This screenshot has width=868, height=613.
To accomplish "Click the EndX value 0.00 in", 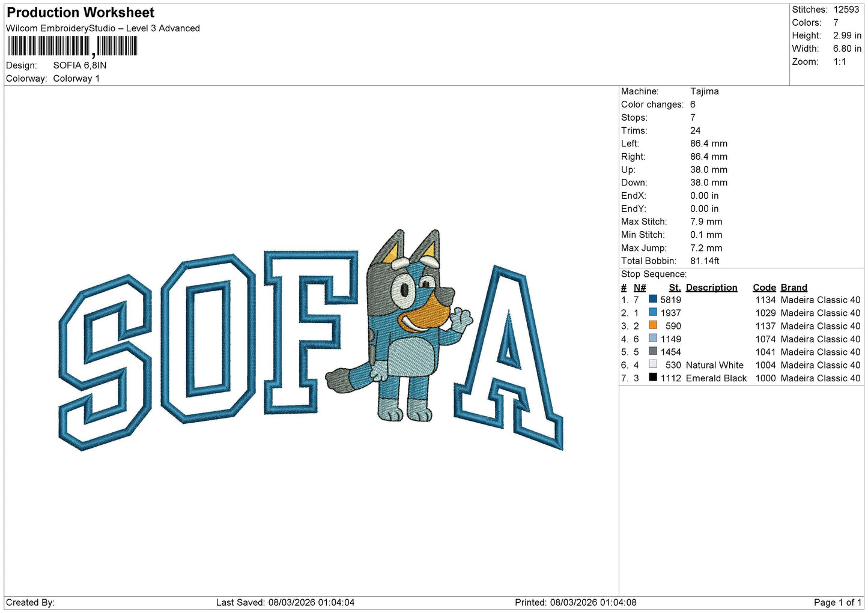I will click(705, 196).
